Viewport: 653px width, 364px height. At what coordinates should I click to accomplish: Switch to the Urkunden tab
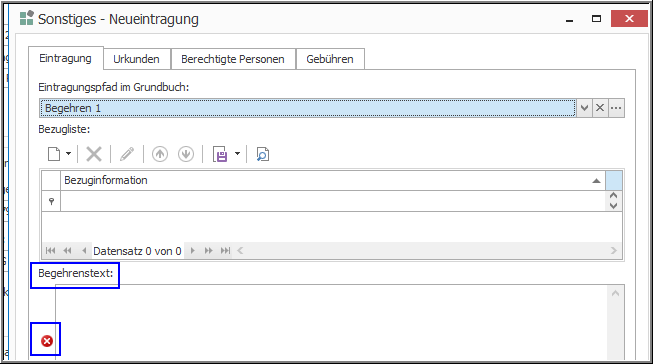click(137, 59)
